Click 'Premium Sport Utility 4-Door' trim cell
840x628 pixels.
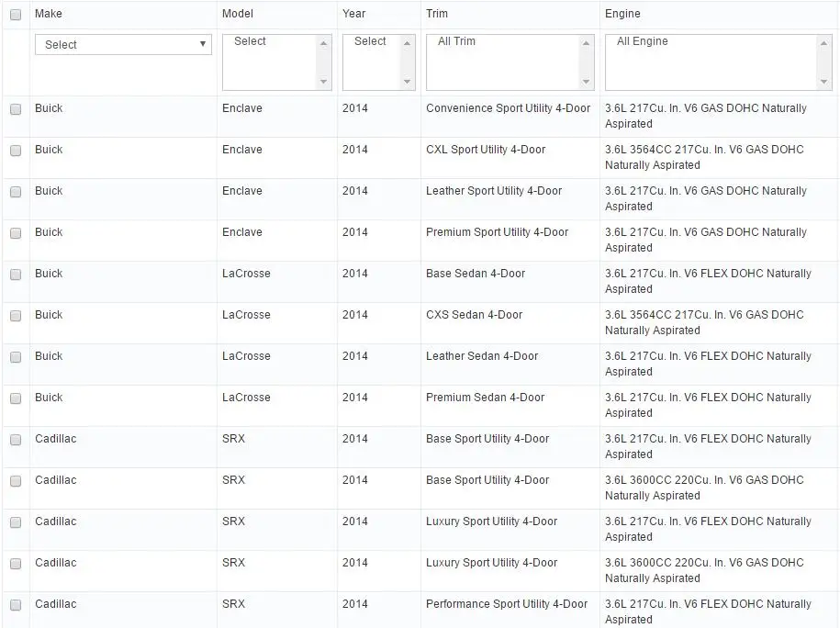[x=498, y=232]
